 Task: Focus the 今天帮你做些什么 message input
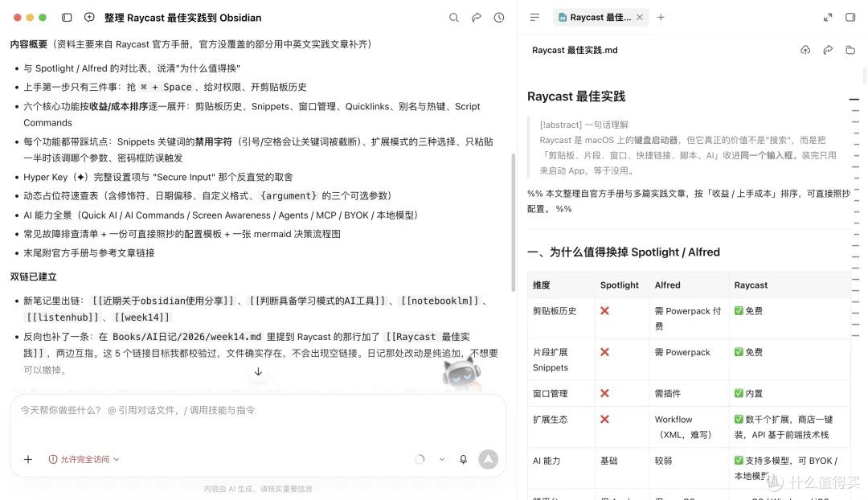pos(258,410)
